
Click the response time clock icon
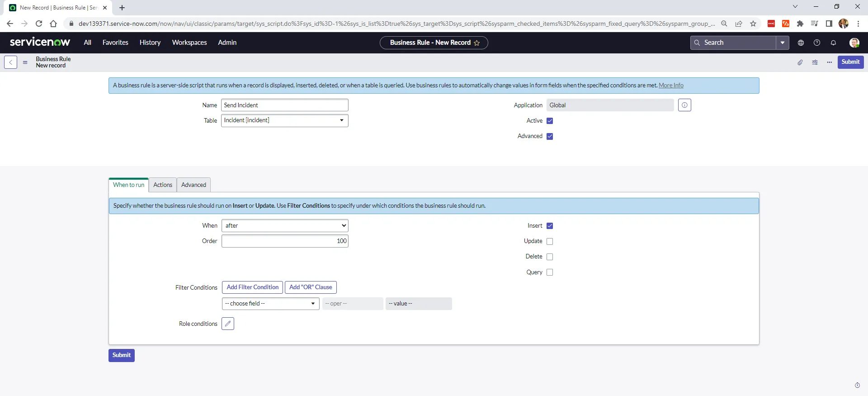[x=857, y=385]
